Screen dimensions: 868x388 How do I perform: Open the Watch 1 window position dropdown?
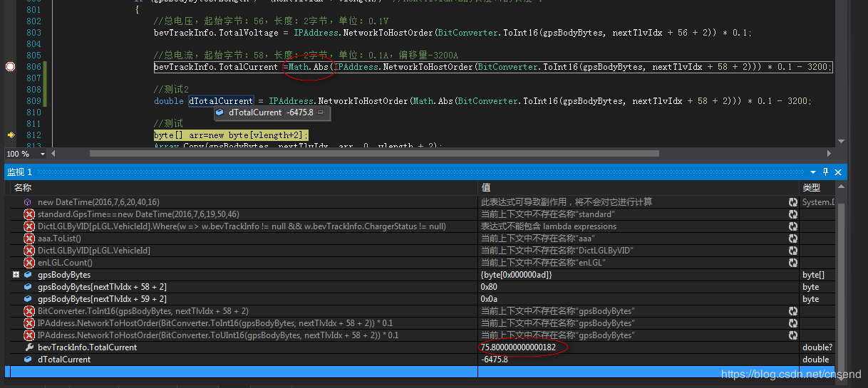813,172
